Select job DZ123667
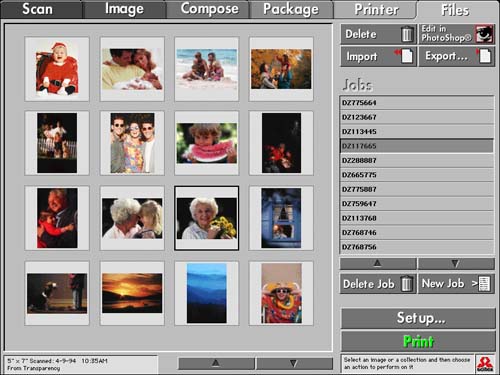This screenshot has height=375, width=500. pos(417,117)
